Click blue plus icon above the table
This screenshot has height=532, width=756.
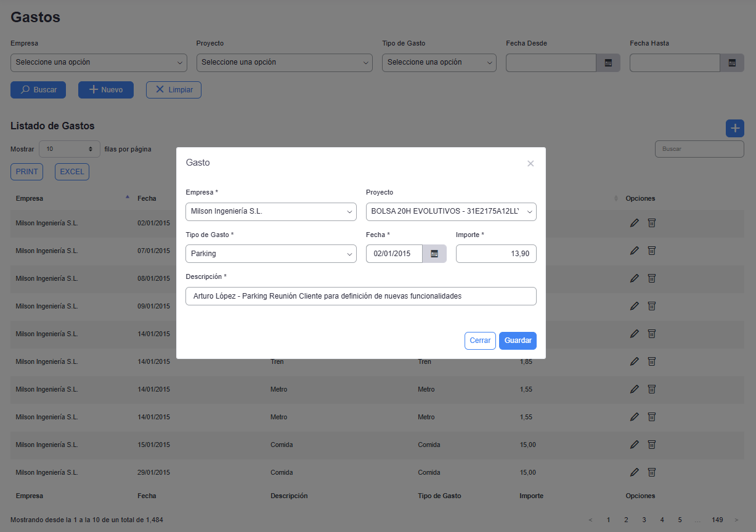point(734,128)
